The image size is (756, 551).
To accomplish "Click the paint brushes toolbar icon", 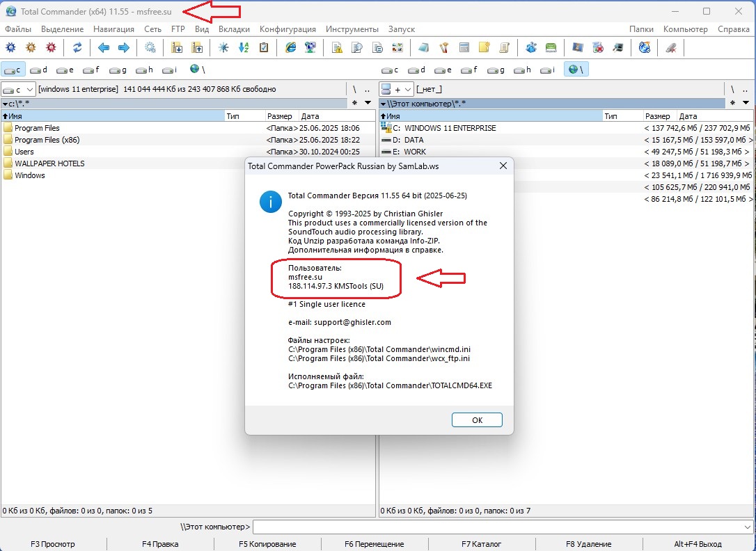I will [x=443, y=48].
